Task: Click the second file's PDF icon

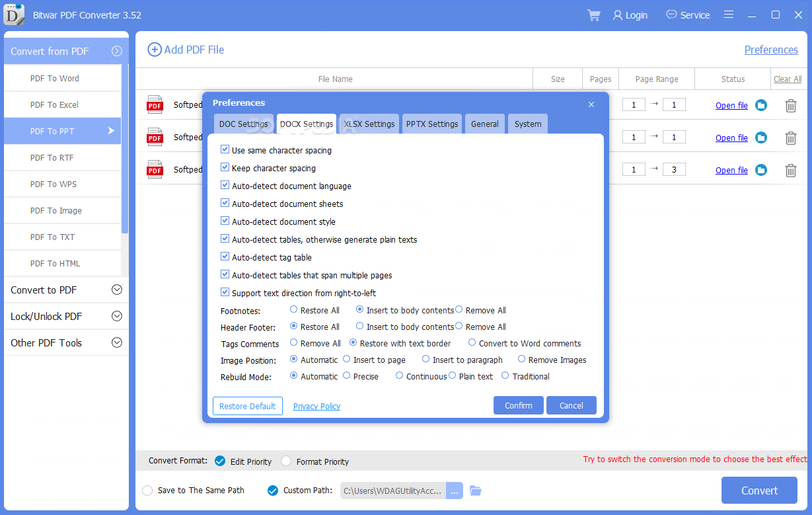Action: [x=155, y=137]
